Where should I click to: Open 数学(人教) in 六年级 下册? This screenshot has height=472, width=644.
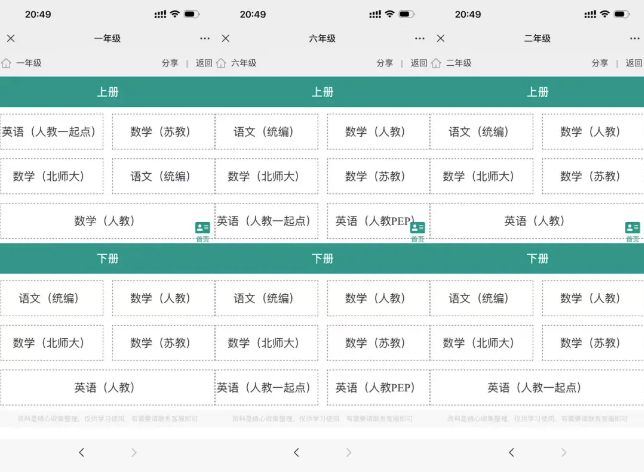click(378, 298)
